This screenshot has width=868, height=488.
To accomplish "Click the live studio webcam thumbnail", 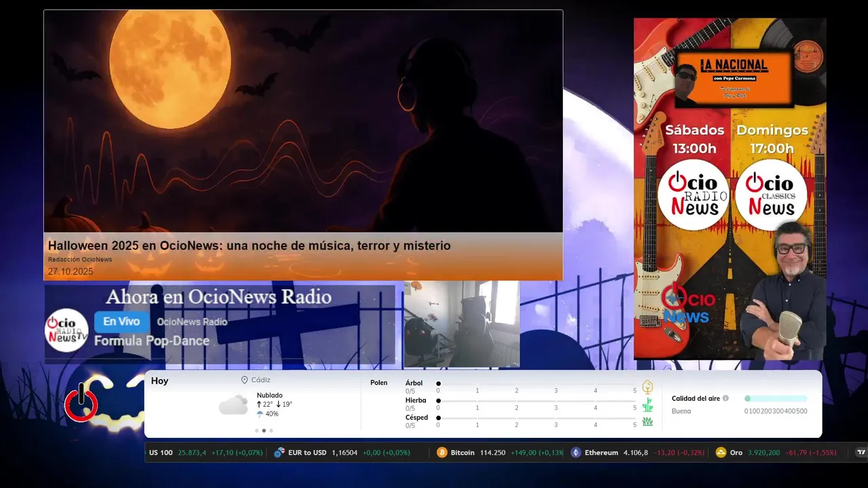I will coord(462,324).
